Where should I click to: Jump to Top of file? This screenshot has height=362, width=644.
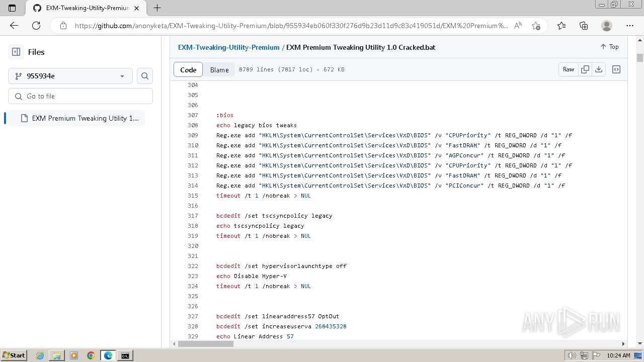pyautogui.click(x=609, y=47)
